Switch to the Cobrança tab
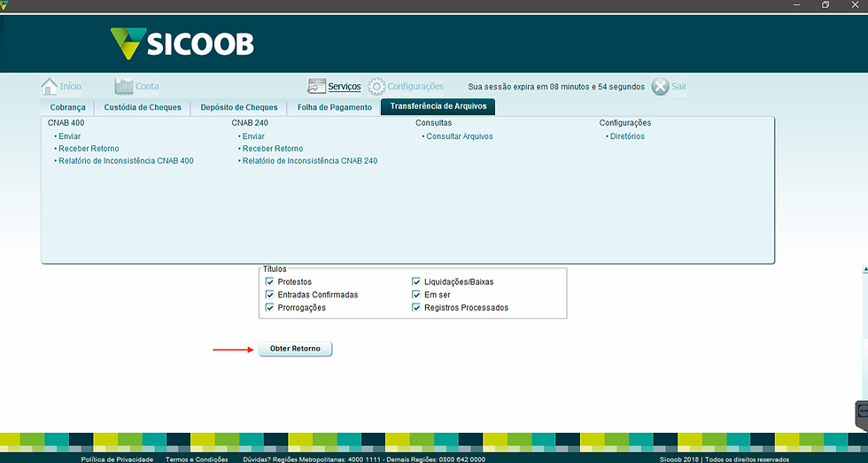Image resolution: width=868 pixels, height=463 pixels. (67, 107)
